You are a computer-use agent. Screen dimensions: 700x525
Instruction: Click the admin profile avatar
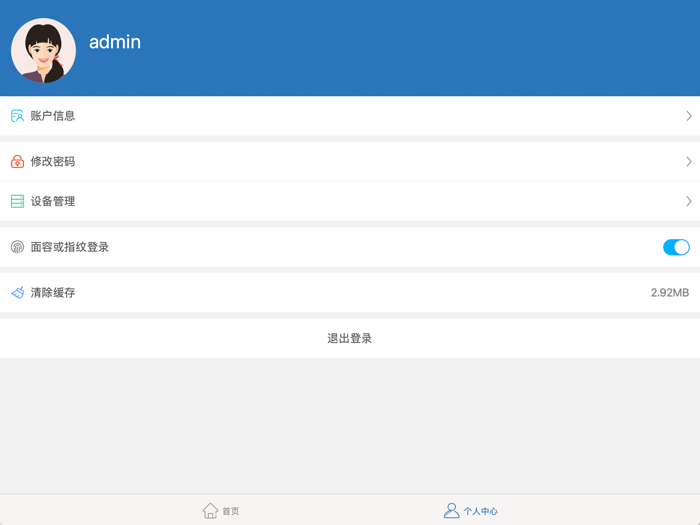click(x=43, y=50)
